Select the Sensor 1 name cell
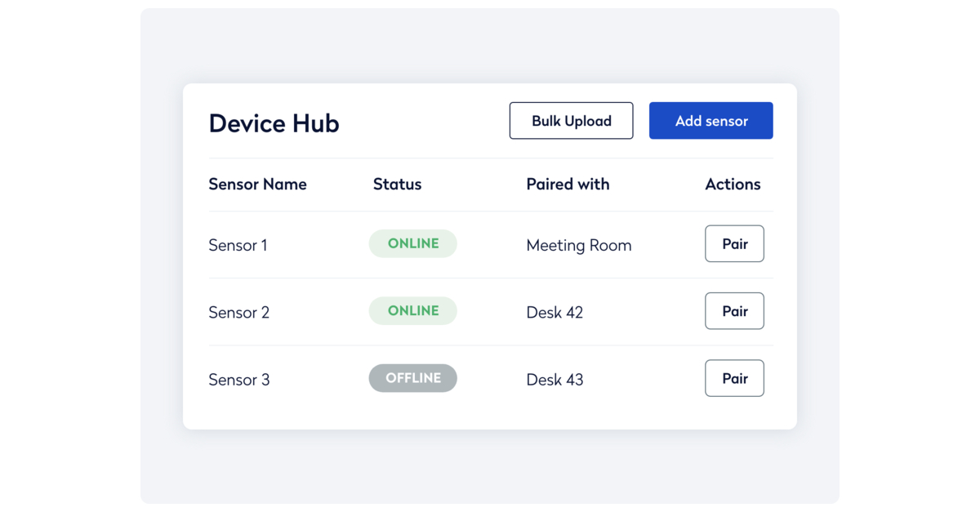 pos(238,245)
